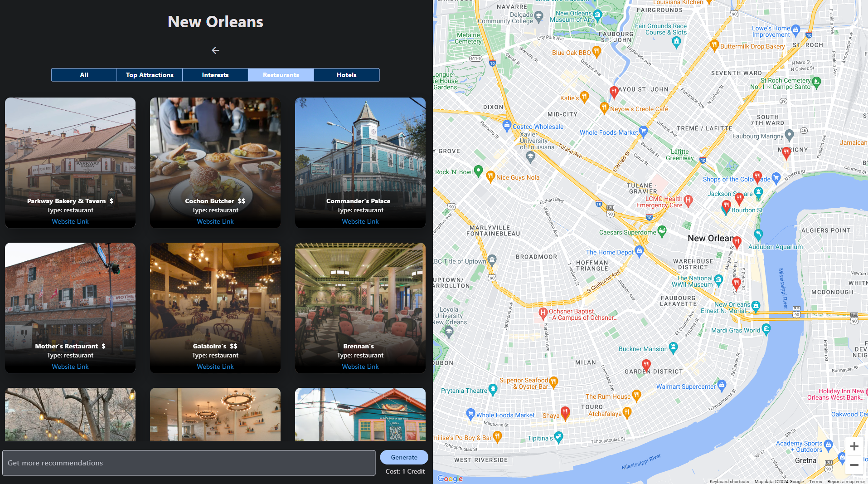
Task: Switch to the Top Attractions tab
Action: 150,75
